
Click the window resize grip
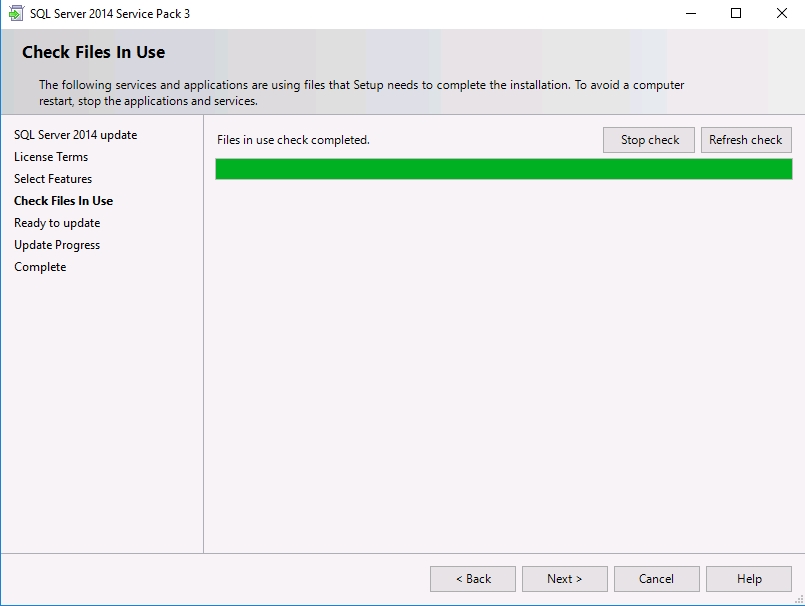pos(799,600)
